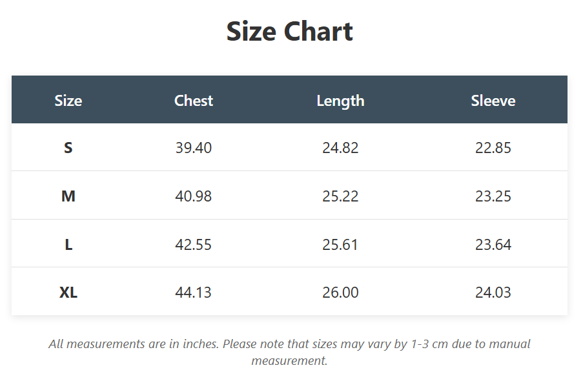
Task: Select the Chest column header
Action: point(194,101)
